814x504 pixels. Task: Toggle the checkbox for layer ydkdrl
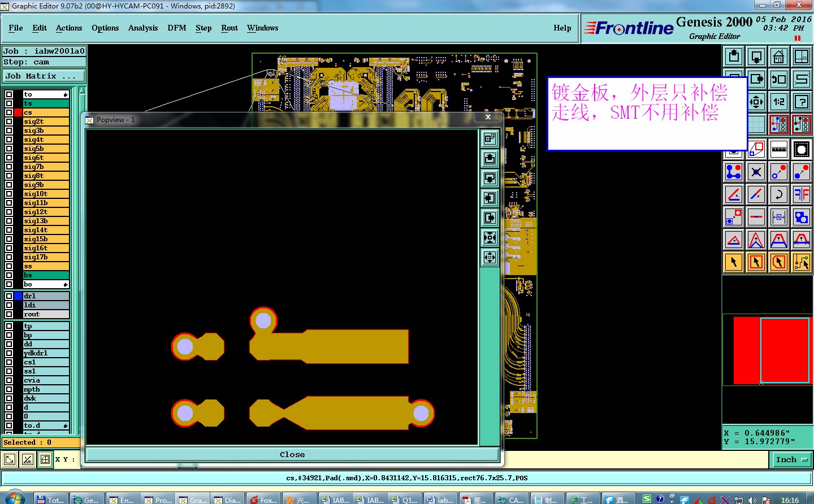click(x=9, y=353)
